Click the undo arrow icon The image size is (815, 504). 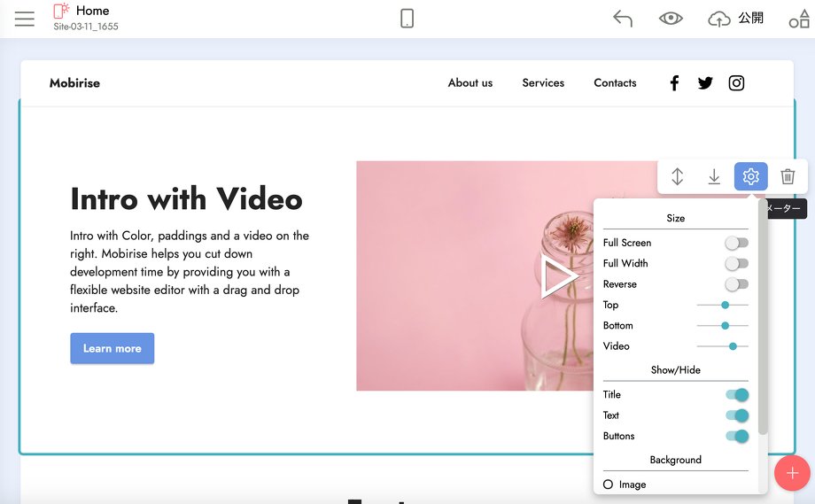pyautogui.click(x=623, y=19)
